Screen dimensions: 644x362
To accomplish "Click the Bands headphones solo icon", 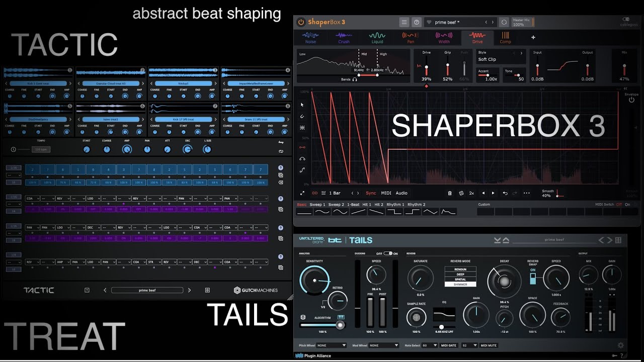I will [355, 79].
